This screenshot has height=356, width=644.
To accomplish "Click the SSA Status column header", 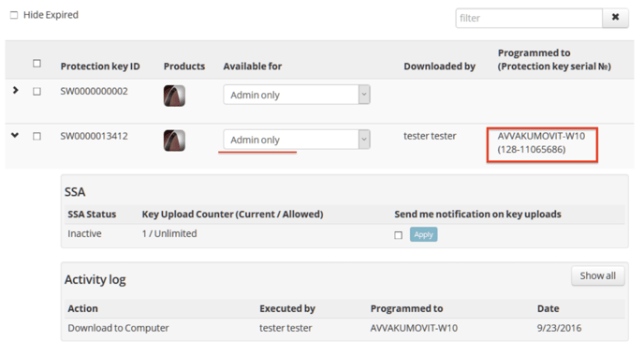I will click(x=92, y=215).
